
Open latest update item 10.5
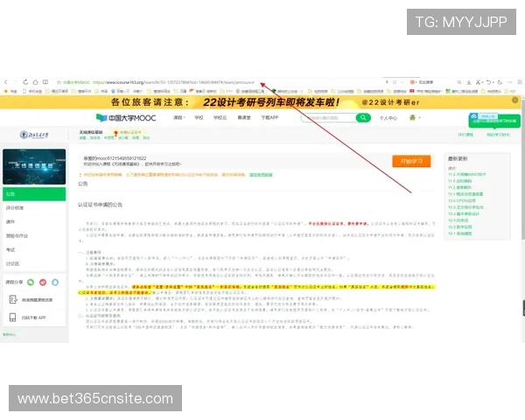[466, 207]
